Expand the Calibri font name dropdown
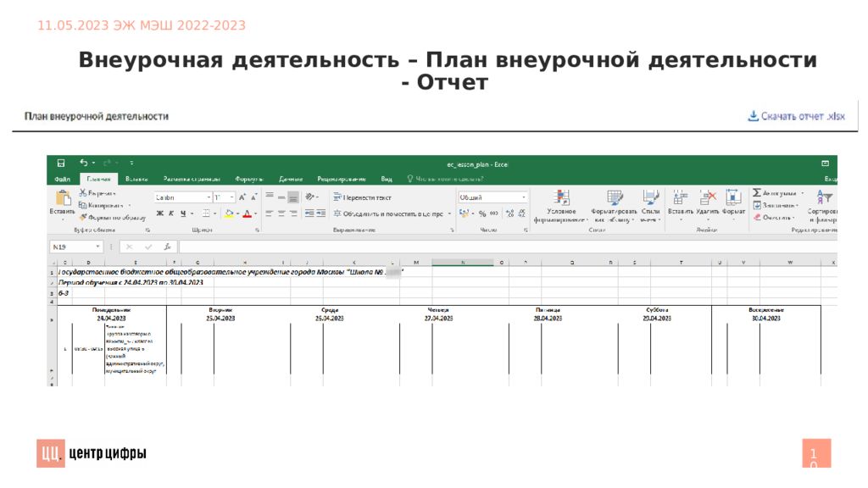 click(x=207, y=197)
